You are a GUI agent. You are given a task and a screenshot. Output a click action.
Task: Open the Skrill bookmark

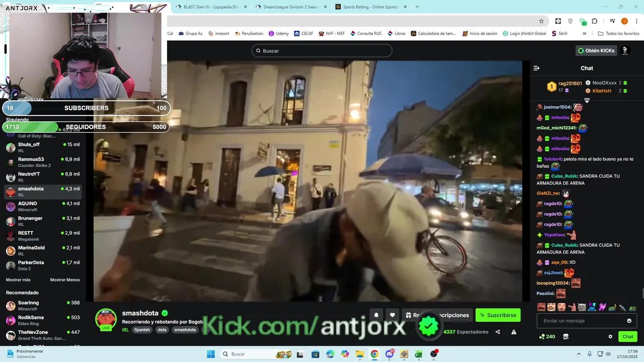559,34
